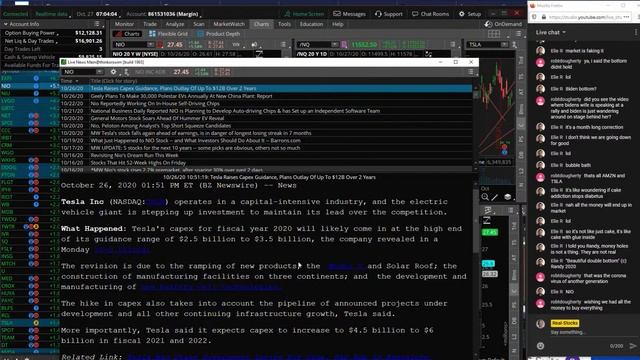640x360 pixels.
Task: Open the /NQ chart list menu icon
Action: pyautogui.click(x=453, y=44)
